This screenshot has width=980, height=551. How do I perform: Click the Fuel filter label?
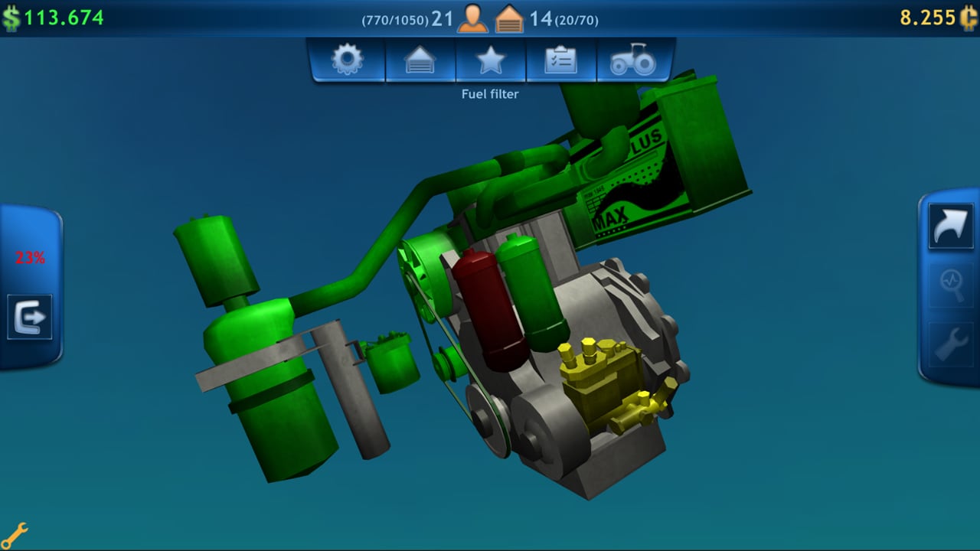489,93
